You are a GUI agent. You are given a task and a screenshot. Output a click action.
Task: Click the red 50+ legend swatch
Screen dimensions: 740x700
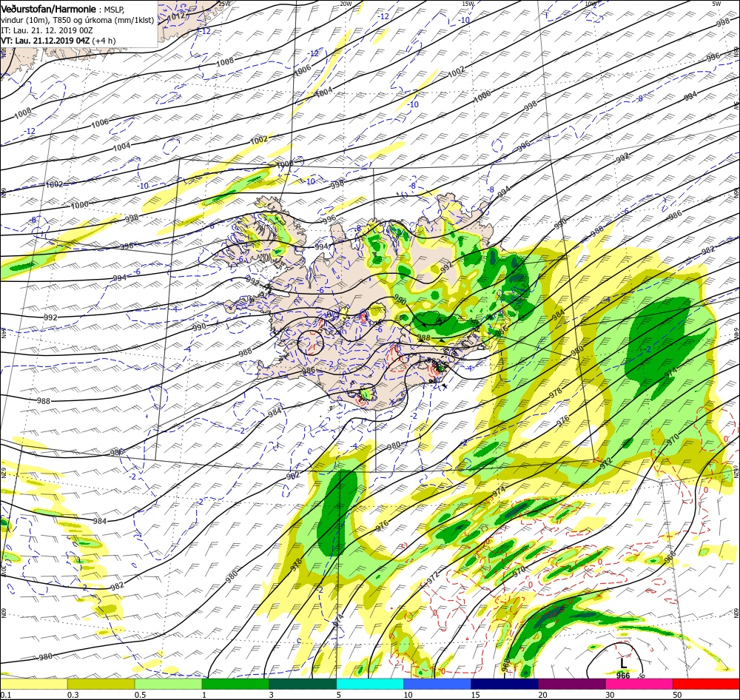tap(706, 683)
